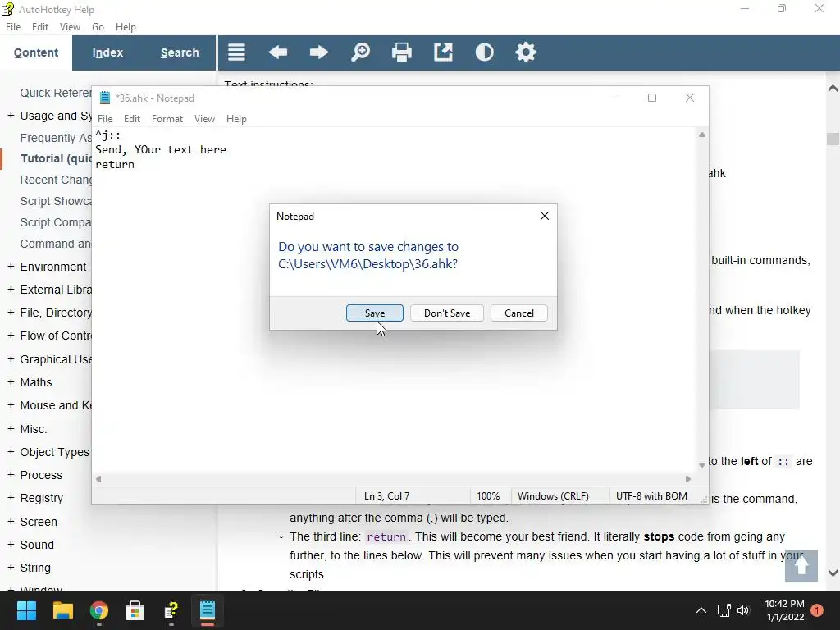The height and width of the screenshot is (630, 840).
Task: Open AutoHotkey Help's Help menu
Action: (126, 27)
